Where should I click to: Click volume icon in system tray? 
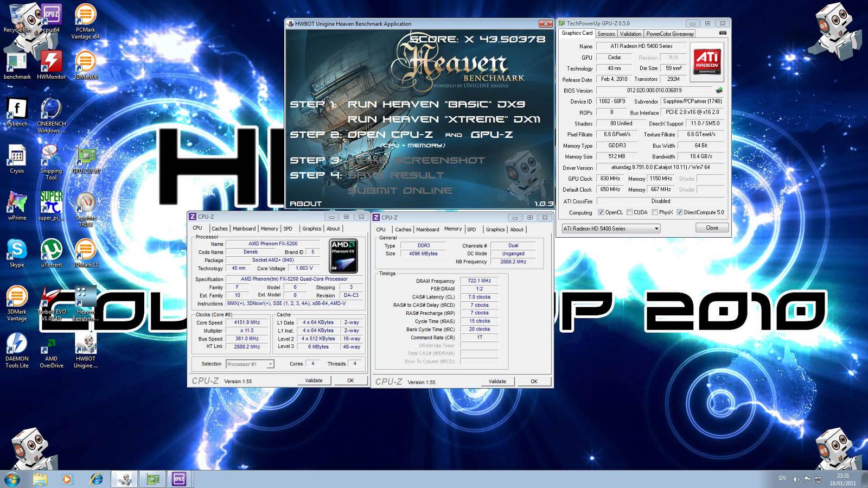click(x=796, y=479)
